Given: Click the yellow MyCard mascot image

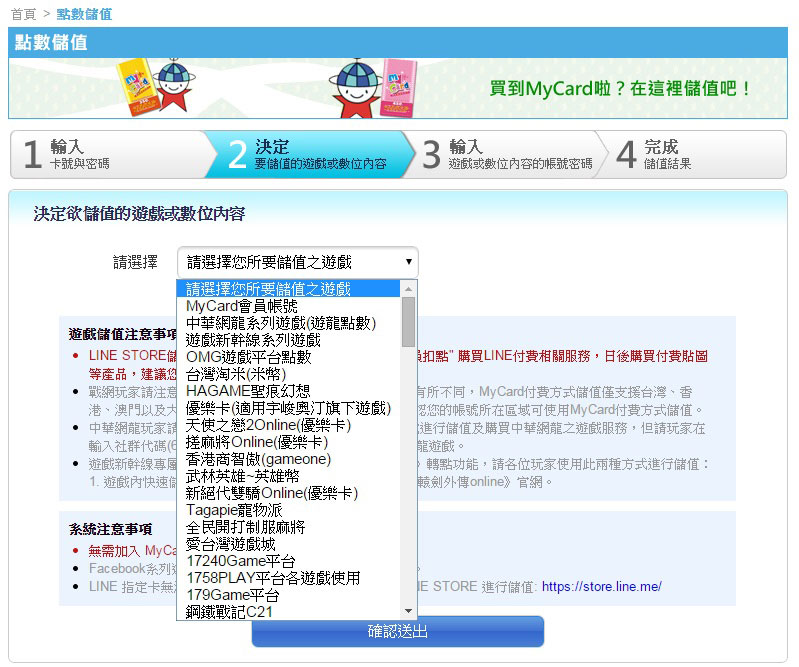Looking at the screenshot, I should pos(155,87).
